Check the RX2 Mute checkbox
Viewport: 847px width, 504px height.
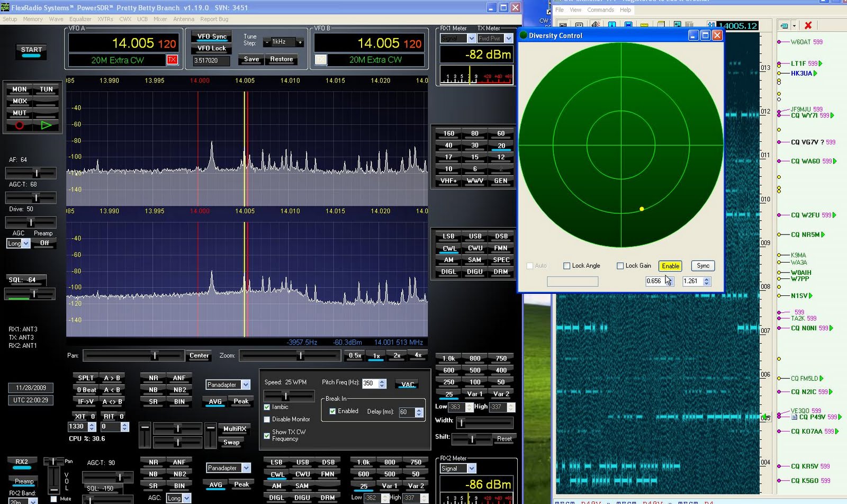(x=53, y=499)
